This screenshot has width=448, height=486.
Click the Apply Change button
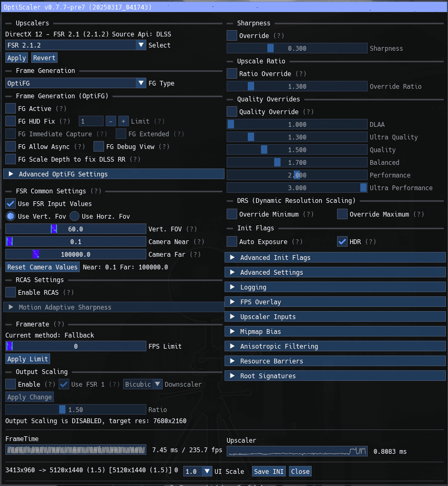point(30,397)
